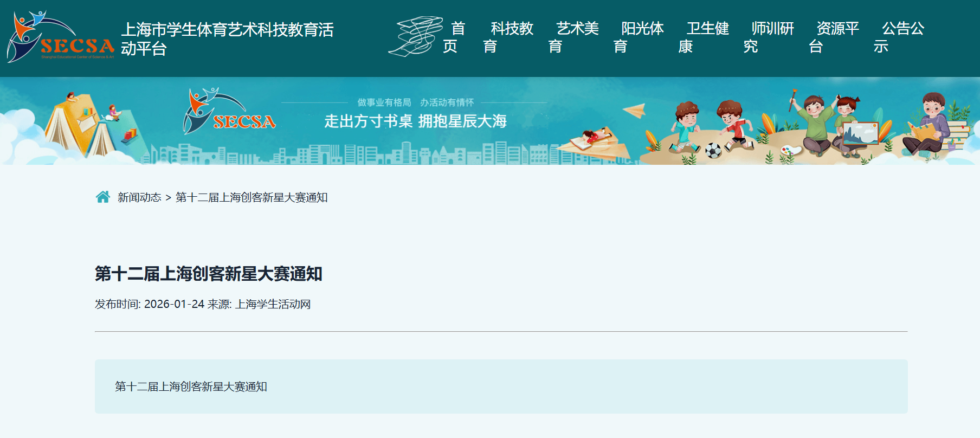Click the site title 上海市学生体育艺术科技教育活动平台

pos(227,38)
